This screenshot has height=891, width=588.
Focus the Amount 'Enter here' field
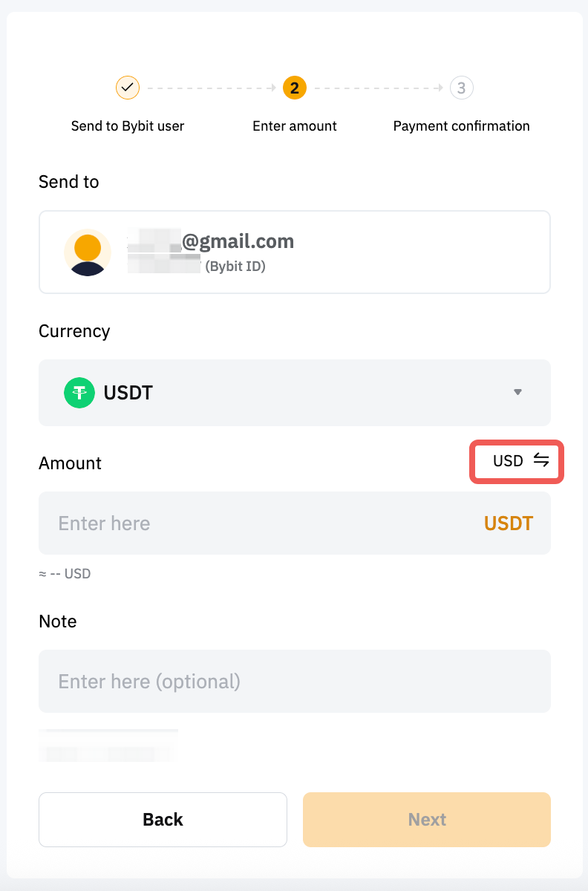coord(252,523)
